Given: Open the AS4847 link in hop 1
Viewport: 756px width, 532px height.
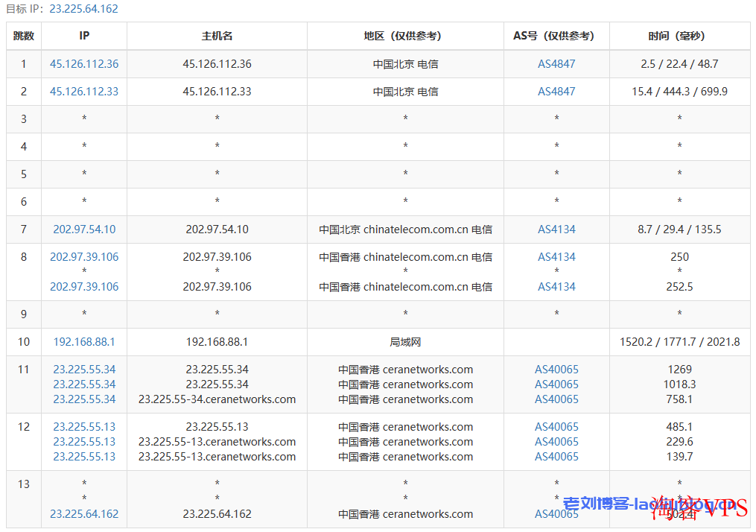Looking at the screenshot, I should pos(556,63).
